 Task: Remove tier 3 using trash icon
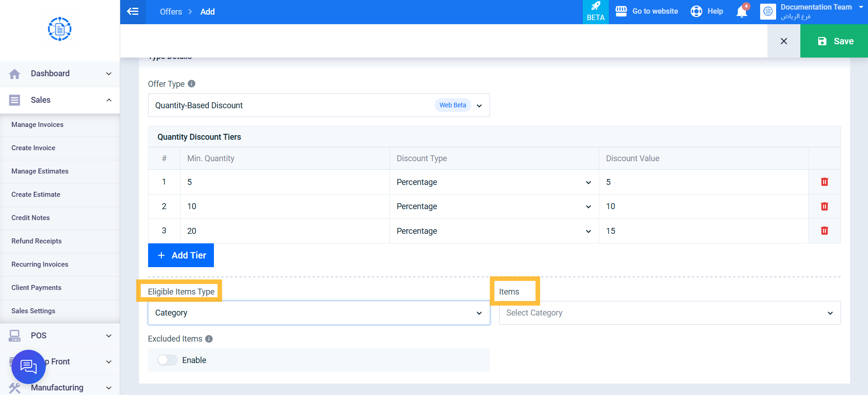[824, 231]
